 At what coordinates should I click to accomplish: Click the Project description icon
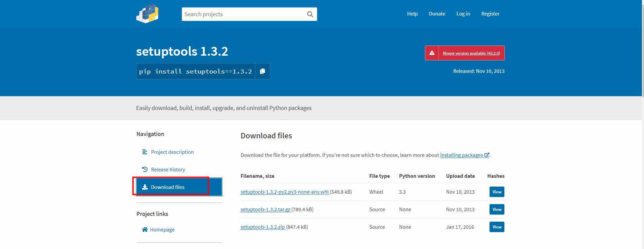coord(145,152)
